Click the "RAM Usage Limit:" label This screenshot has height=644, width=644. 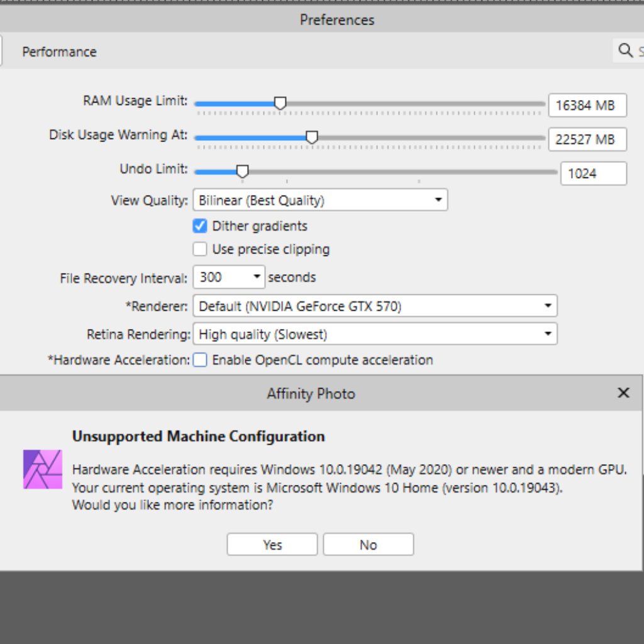136,101
